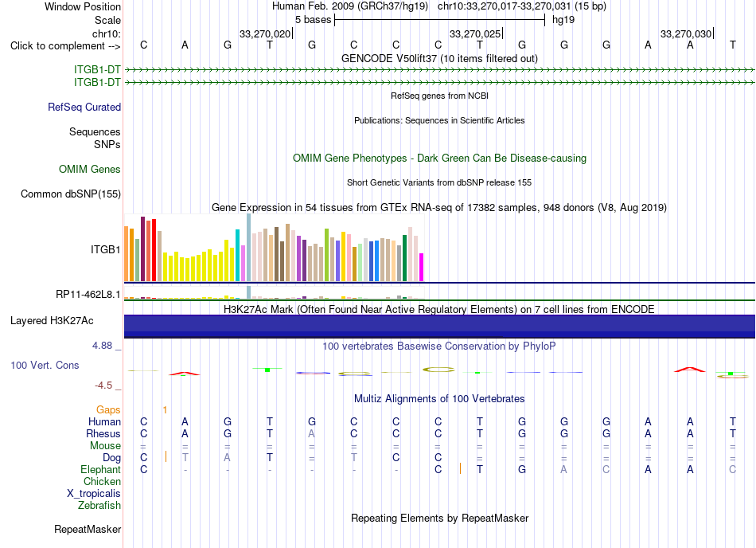Screen dimensions: 756x548
Task: Click the SNPs track label
Action: coord(107,144)
